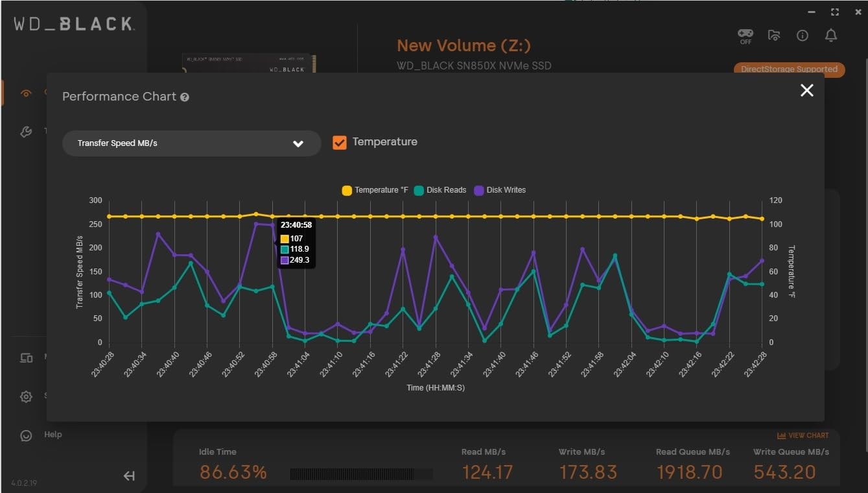Hide the Disk Writes series via legend
This screenshot has height=493, width=868.
pos(500,190)
